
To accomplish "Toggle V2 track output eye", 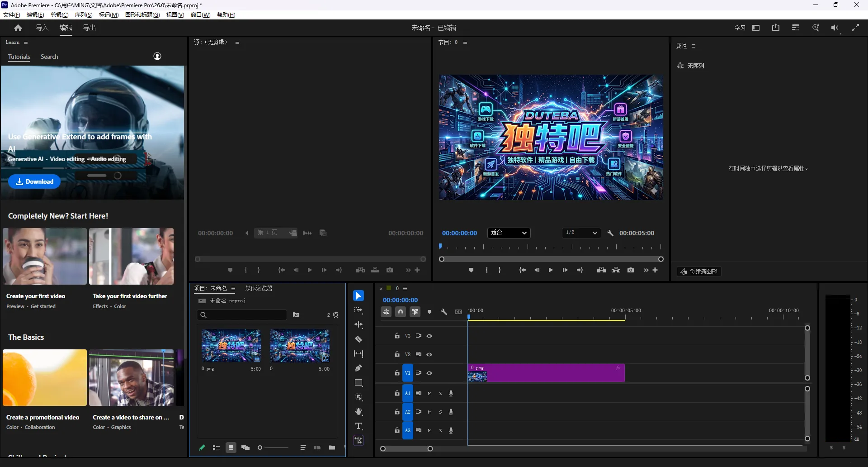I will point(429,354).
